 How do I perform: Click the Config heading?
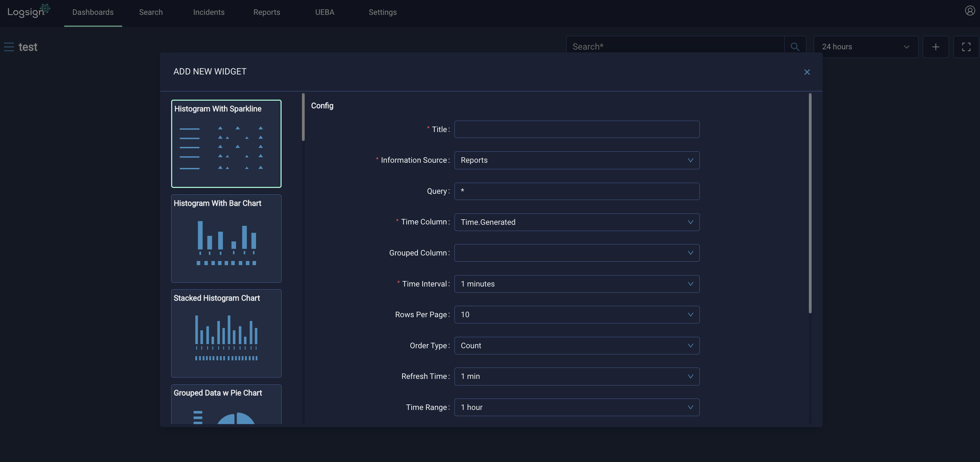tap(322, 106)
